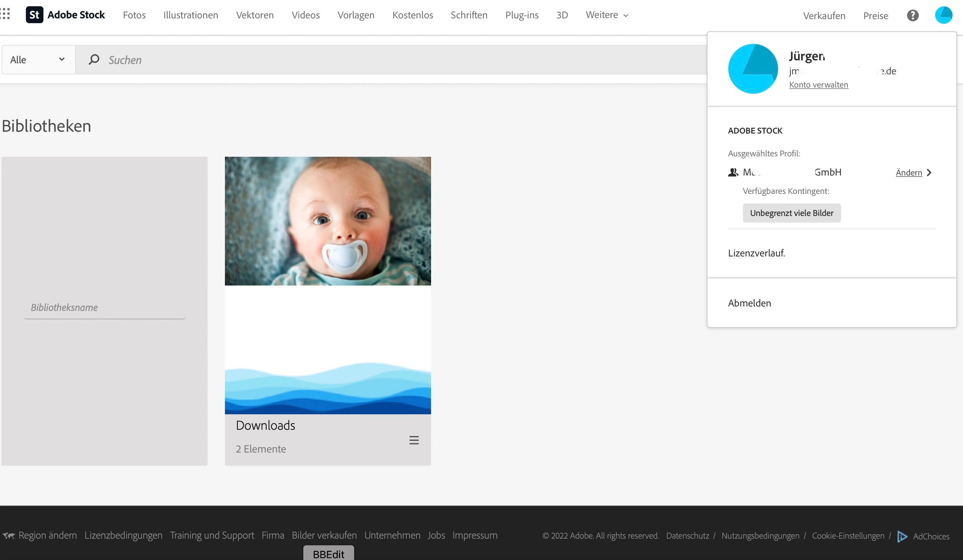The height and width of the screenshot is (560, 963).
Task: Open the Downloads library hamburger menu
Action: [x=414, y=440]
